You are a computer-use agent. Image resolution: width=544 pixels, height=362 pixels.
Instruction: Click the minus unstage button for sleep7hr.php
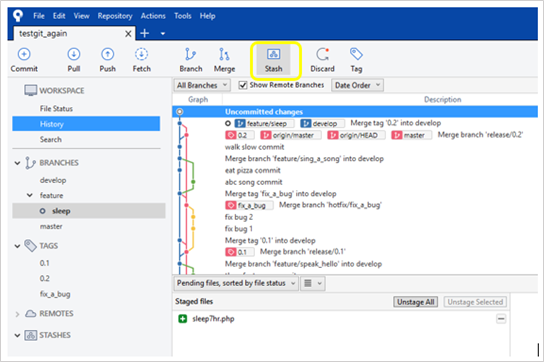pyautogui.click(x=501, y=319)
